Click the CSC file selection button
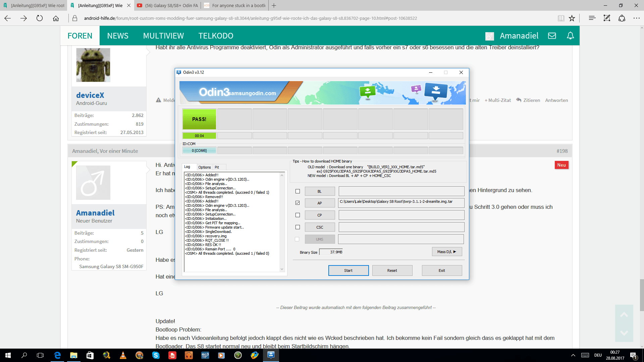This screenshot has width=644, height=362. (320, 227)
